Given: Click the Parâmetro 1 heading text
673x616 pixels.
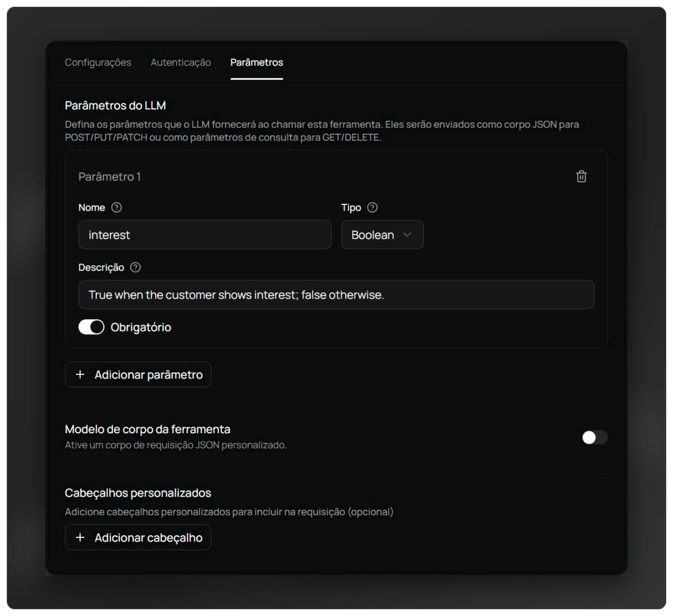Looking at the screenshot, I should pos(109,177).
